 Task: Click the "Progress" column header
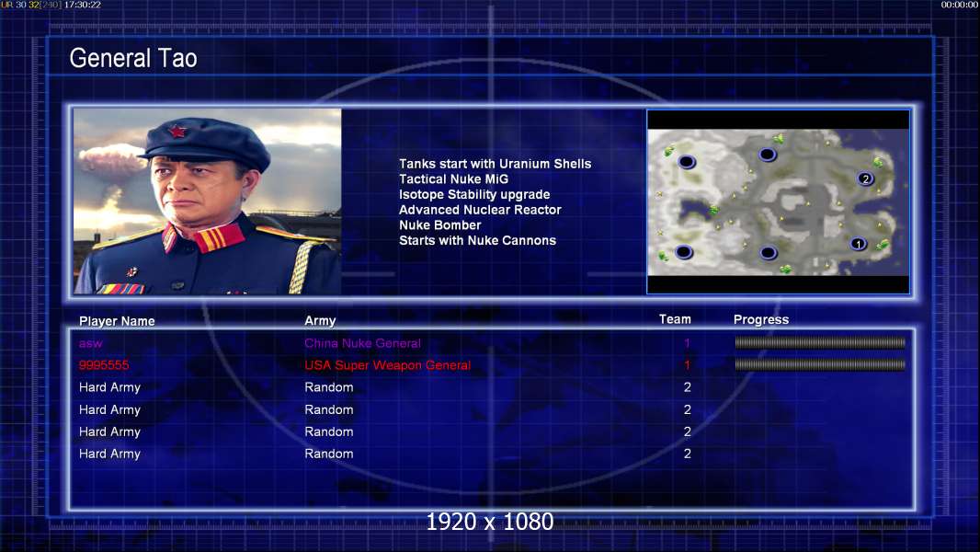tap(761, 320)
